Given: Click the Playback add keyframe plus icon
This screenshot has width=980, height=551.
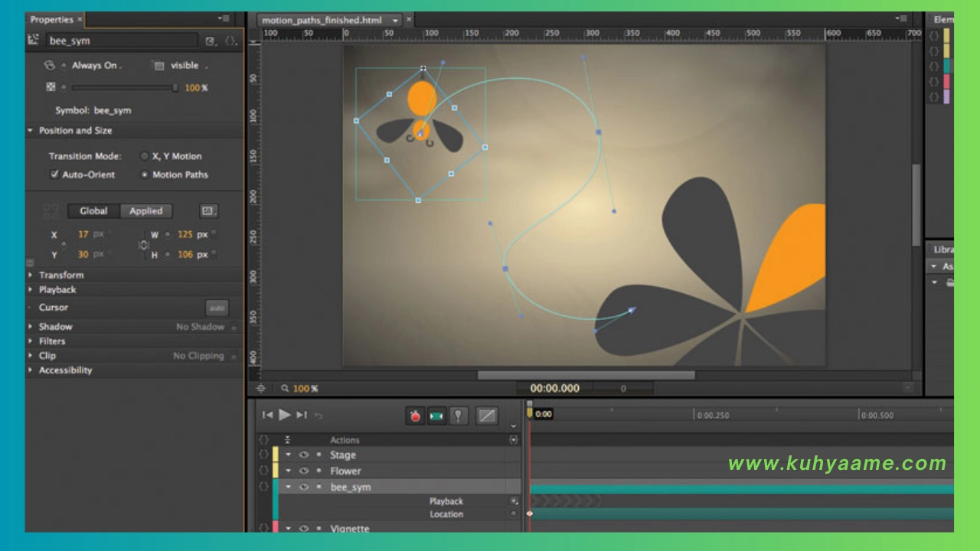Looking at the screenshot, I should point(514,501).
